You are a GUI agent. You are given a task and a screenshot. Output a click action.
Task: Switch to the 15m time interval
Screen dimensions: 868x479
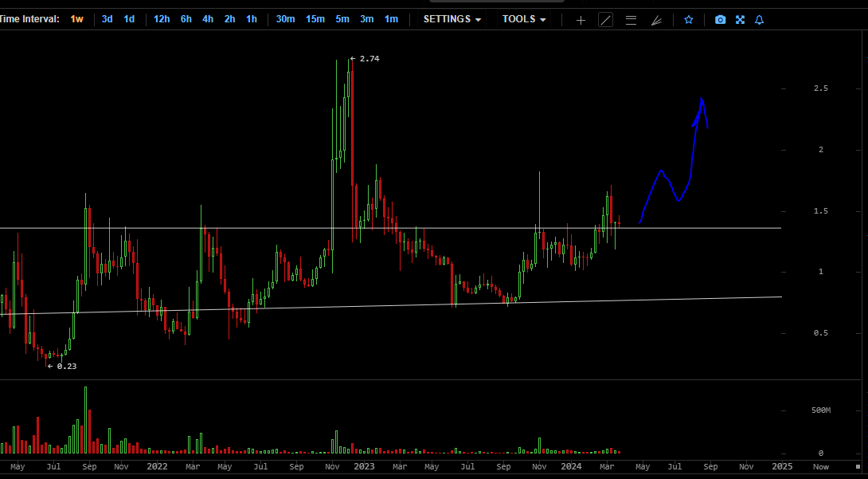pos(315,19)
